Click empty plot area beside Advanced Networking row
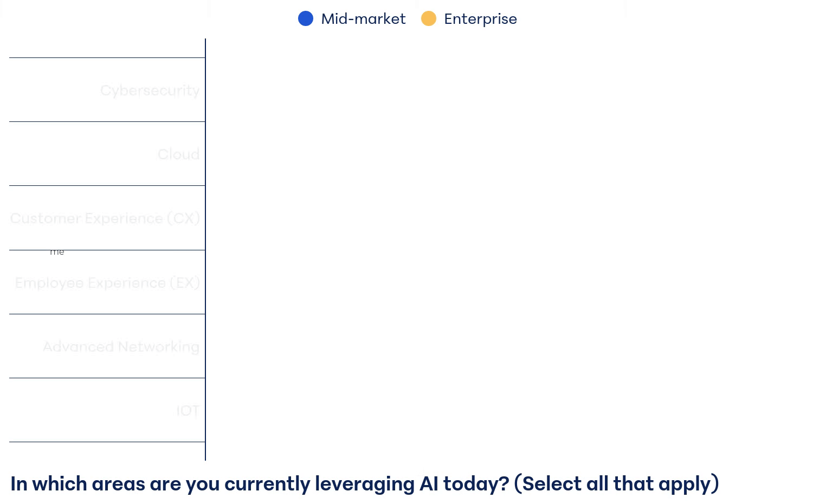This screenshot has height=504, width=813. (x=488, y=346)
